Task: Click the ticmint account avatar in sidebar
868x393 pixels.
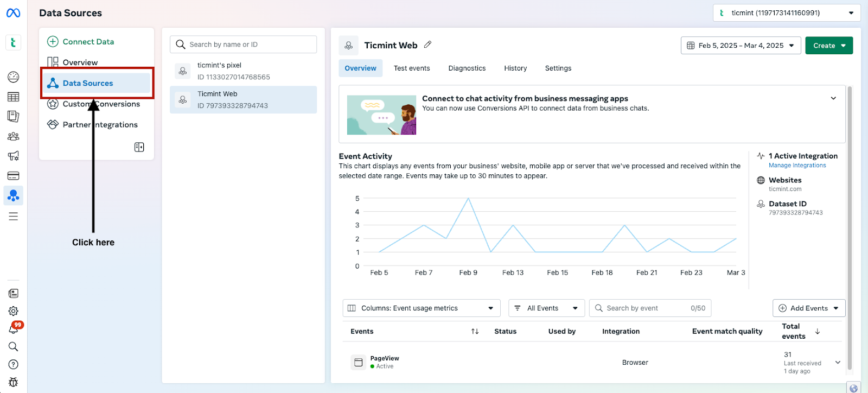Action: (13, 42)
